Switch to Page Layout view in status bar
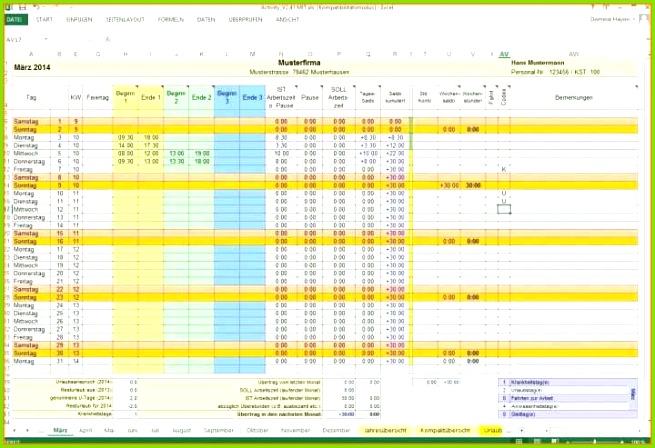The height and width of the screenshot is (448, 655). pyautogui.click(x=537, y=441)
